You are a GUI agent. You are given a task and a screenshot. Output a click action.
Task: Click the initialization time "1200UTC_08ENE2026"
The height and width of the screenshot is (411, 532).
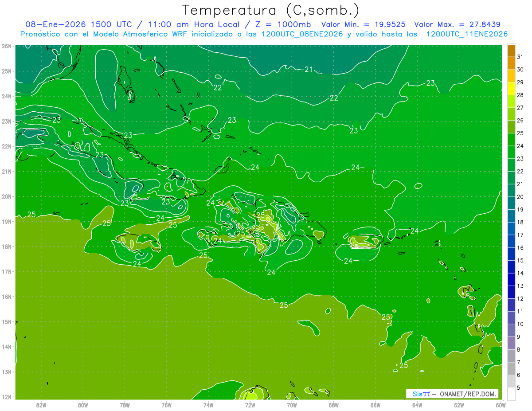tap(302, 34)
